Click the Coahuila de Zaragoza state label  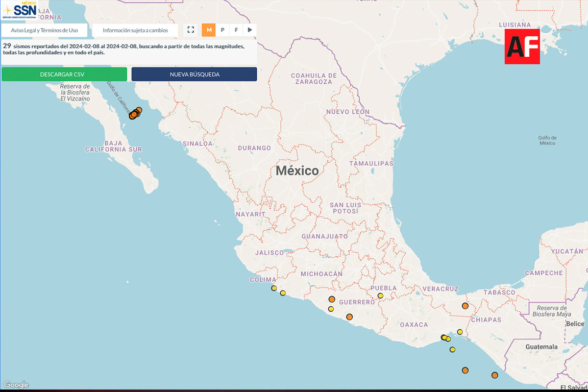pyautogui.click(x=314, y=78)
